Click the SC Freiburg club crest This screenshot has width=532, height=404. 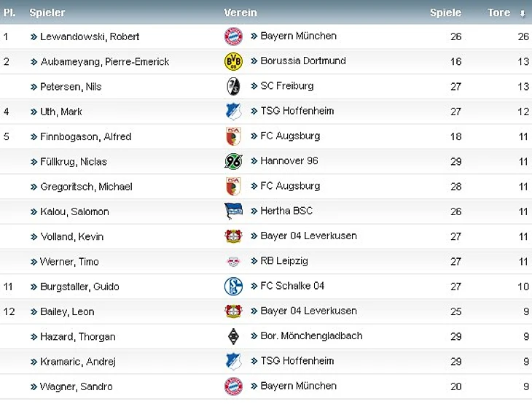[x=233, y=86]
